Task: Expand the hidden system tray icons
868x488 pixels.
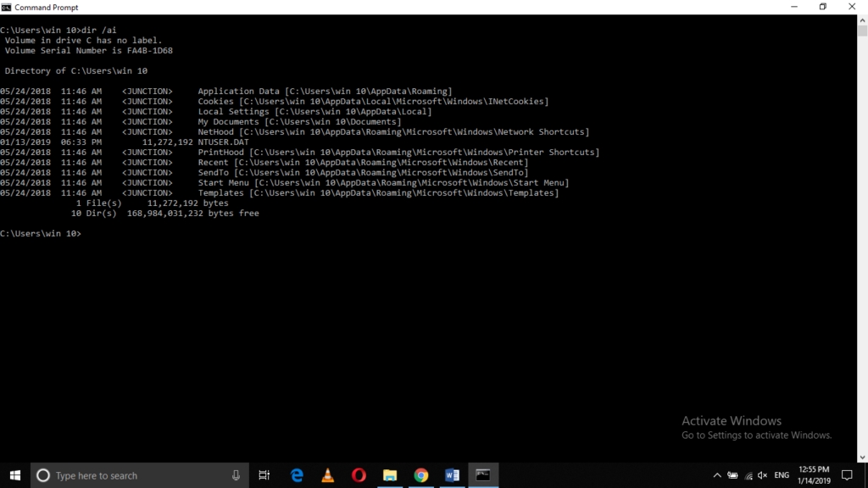Action: point(717,475)
